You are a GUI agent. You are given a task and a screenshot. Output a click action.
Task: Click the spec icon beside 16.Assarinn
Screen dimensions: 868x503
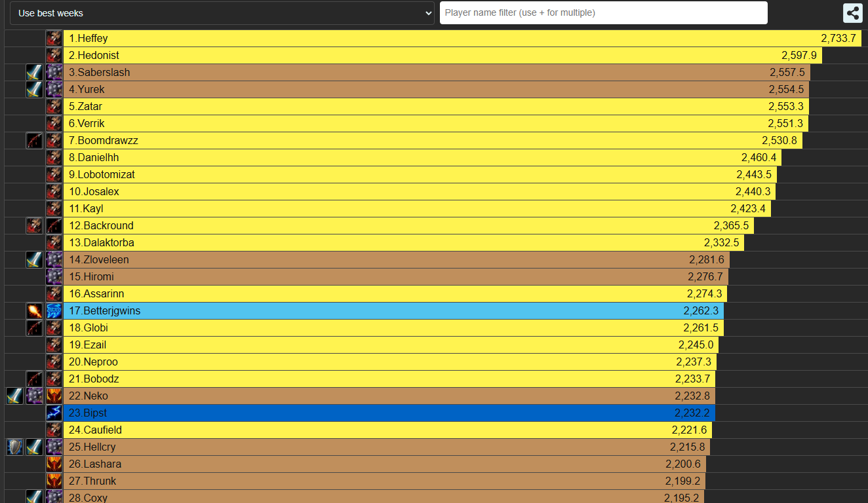click(x=54, y=293)
